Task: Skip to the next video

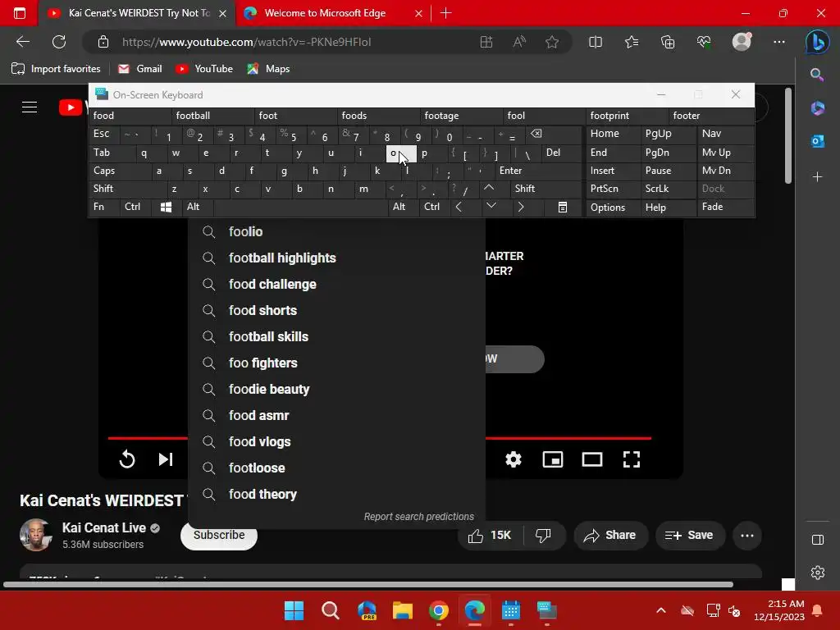Action: tap(166, 459)
